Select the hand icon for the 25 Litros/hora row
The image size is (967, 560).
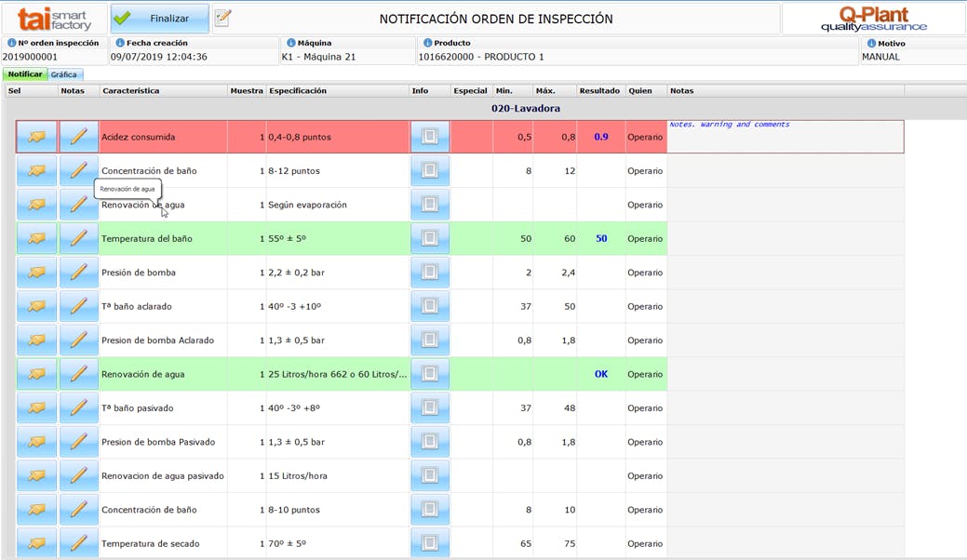pos(36,374)
